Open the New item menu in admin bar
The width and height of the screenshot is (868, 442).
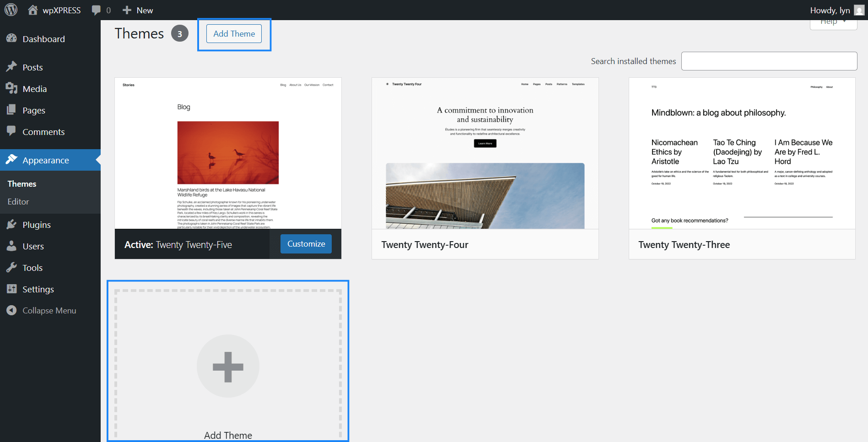(137, 10)
